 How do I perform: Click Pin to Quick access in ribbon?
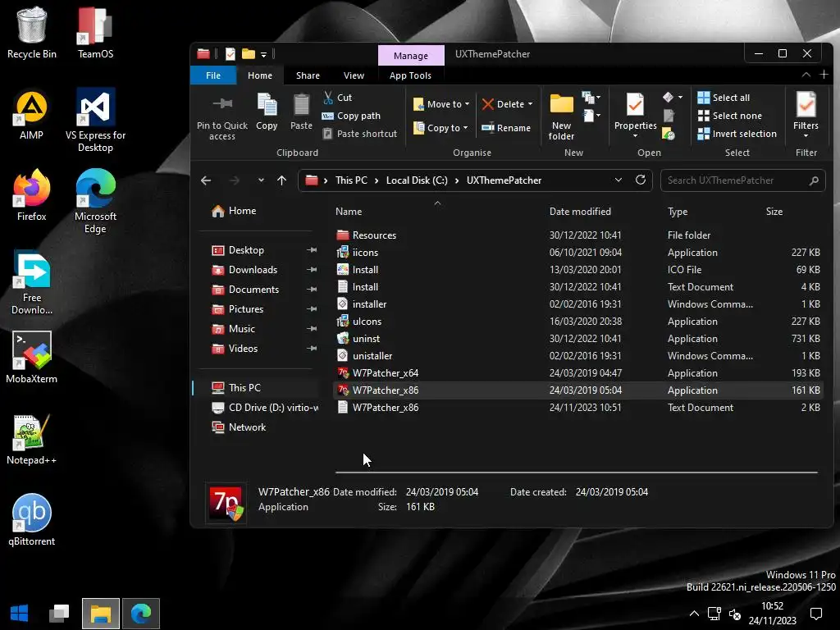pyautogui.click(x=221, y=116)
